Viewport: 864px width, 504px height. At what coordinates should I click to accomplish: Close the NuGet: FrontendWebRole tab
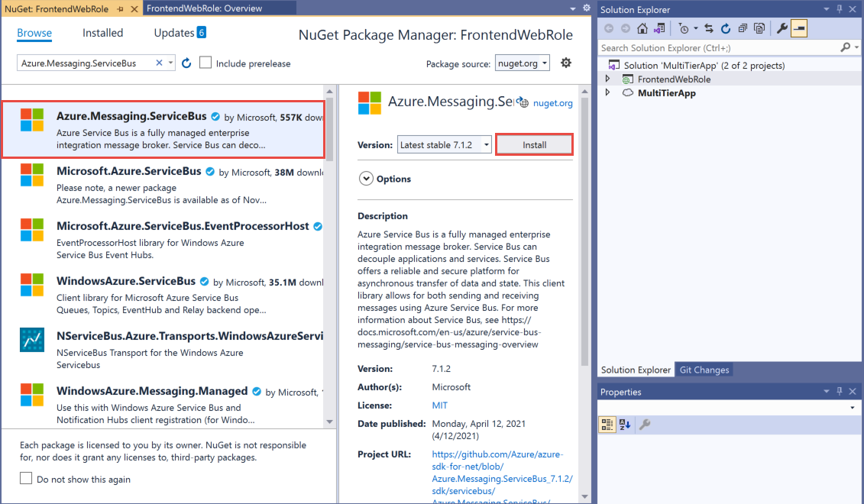134,9
